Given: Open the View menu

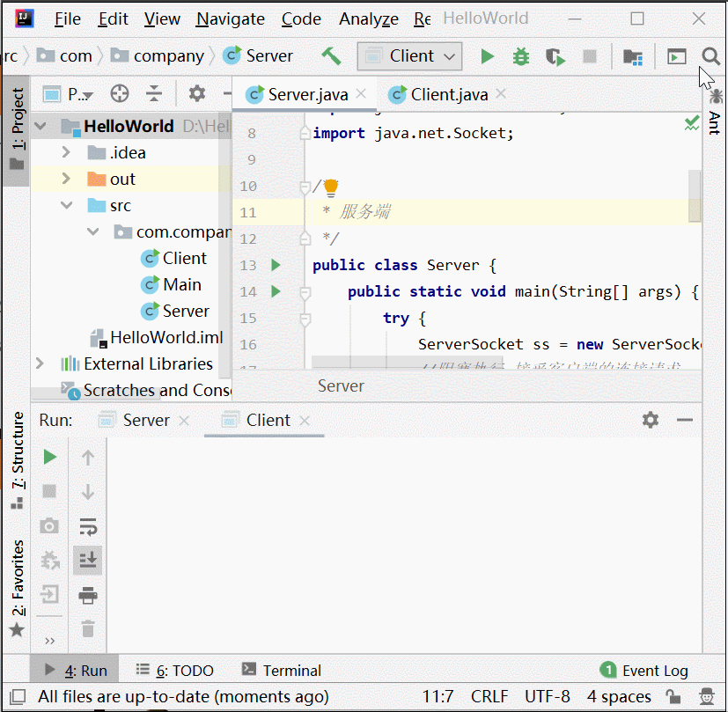Looking at the screenshot, I should coord(162,19).
